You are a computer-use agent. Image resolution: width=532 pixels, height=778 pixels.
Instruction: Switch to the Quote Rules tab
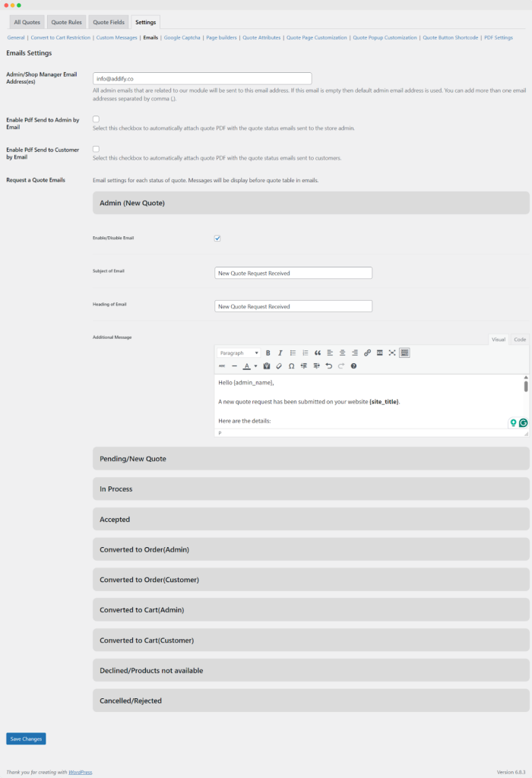click(67, 22)
